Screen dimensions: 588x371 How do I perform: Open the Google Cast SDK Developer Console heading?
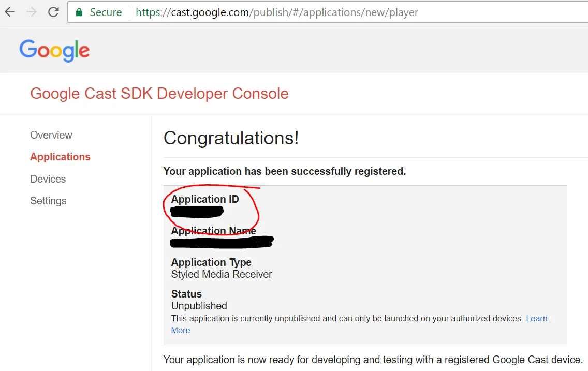tap(159, 94)
